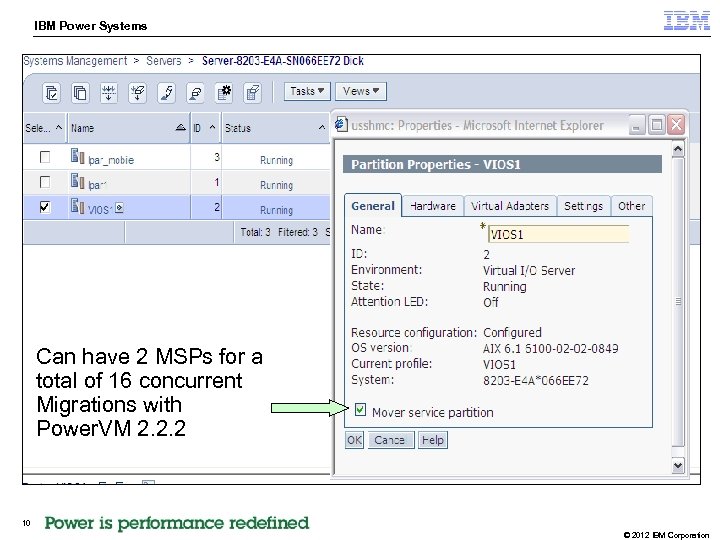This screenshot has width=720, height=540.
Task: Click the VIOS1 partition icon
Action: [x=78, y=206]
